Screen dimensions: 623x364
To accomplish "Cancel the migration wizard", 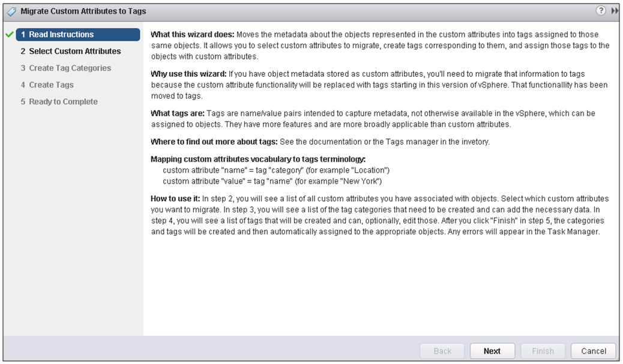I will click(594, 351).
